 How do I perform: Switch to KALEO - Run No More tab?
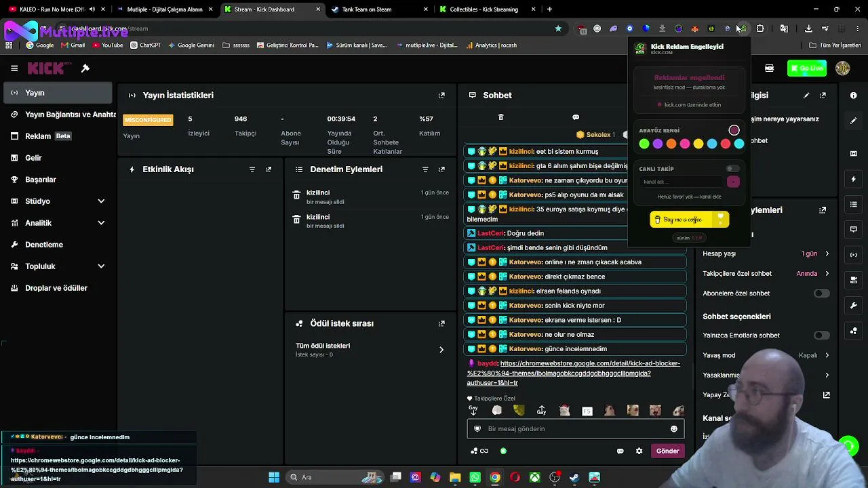pos(56,9)
